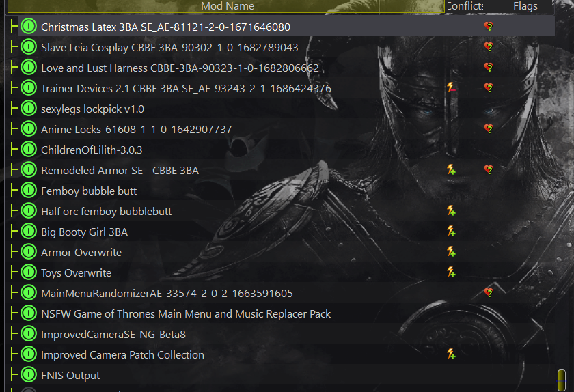Click conflict icon for Improved Camera Patch Collection
574x392 pixels.
[x=451, y=354]
